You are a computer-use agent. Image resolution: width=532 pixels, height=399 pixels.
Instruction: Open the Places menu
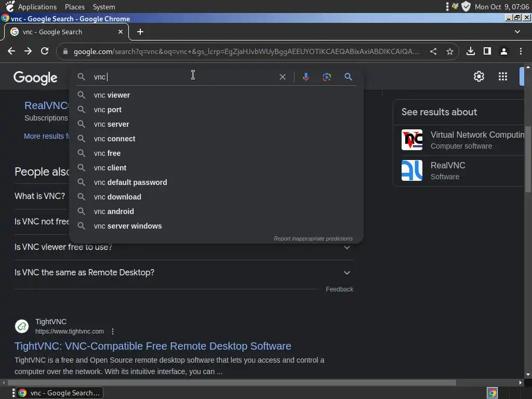[75, 7]
